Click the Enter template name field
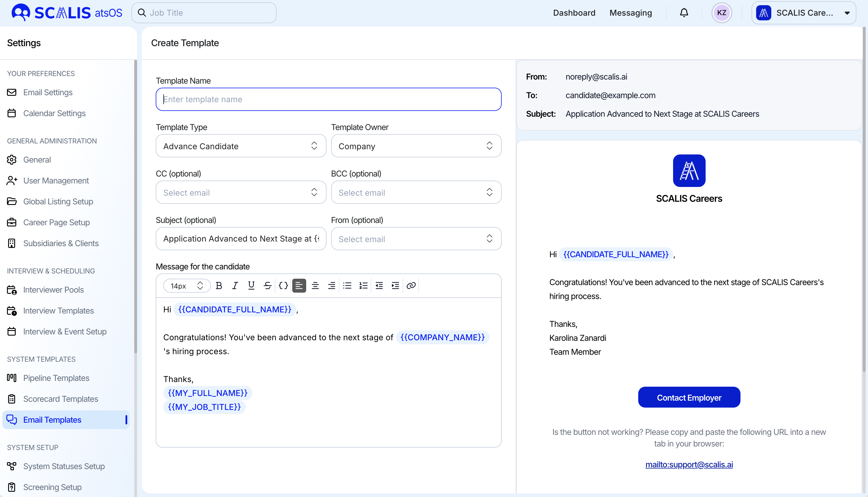The image size is (868, 497). [x=328, y=99]
